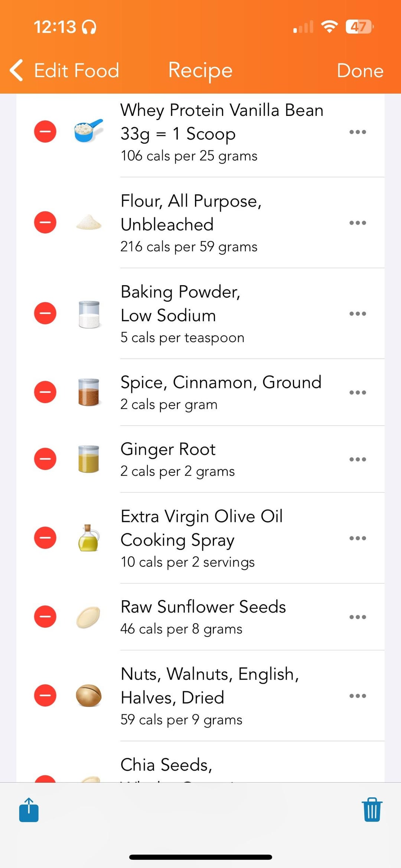401x868 pixels.
Task: Tap the Ginger Root ingredient icon
Action: pyautogui.click(x=89, y=459)
